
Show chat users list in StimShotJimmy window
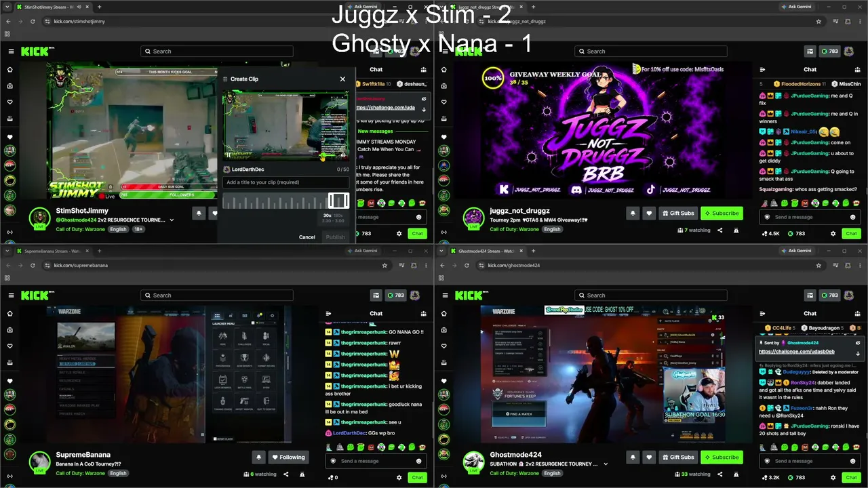pyautogui.click(x=424, y=69)
